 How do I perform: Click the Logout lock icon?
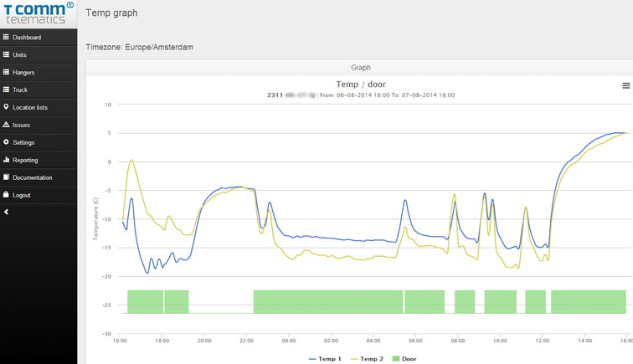coord(6,196)
